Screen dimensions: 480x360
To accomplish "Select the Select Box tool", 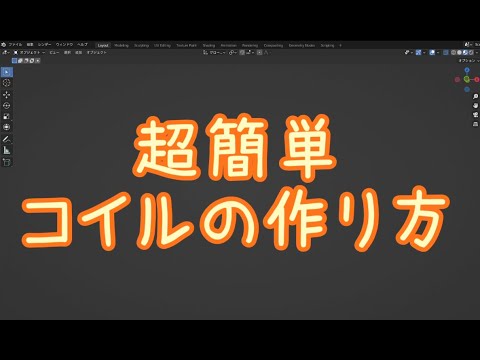I will pyautogui.click(x=7, y=72).
